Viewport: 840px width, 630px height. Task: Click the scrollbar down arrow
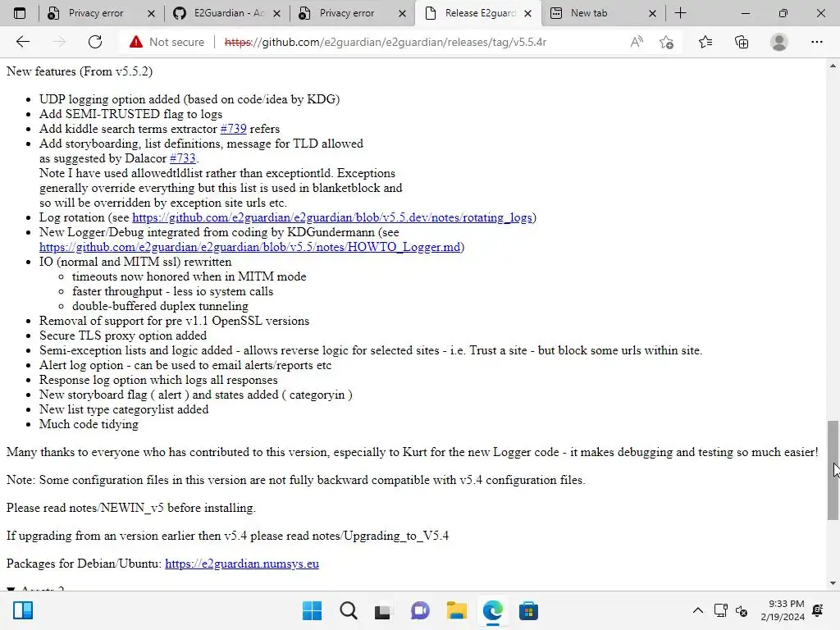click(833, 583)
